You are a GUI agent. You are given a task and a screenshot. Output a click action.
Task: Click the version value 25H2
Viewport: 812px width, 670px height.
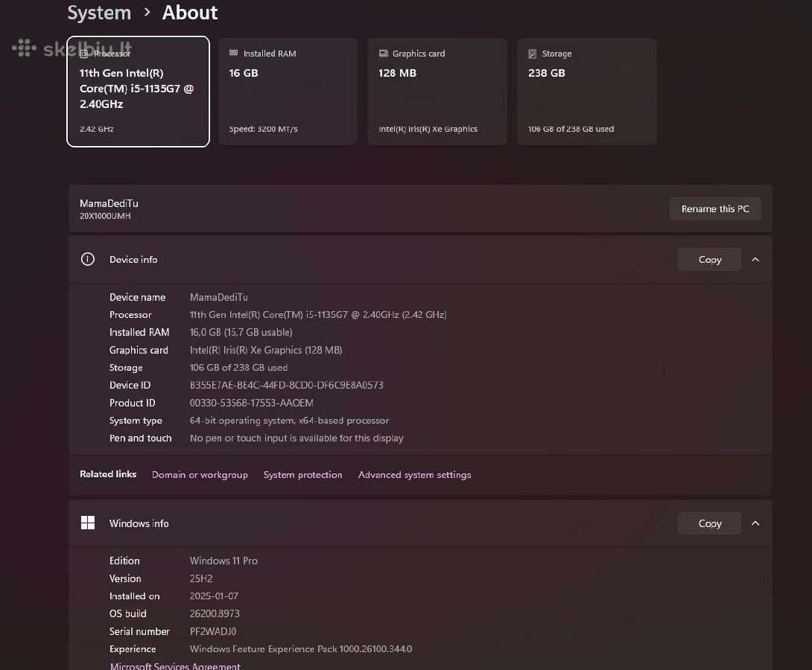click(x=201, y=578)
